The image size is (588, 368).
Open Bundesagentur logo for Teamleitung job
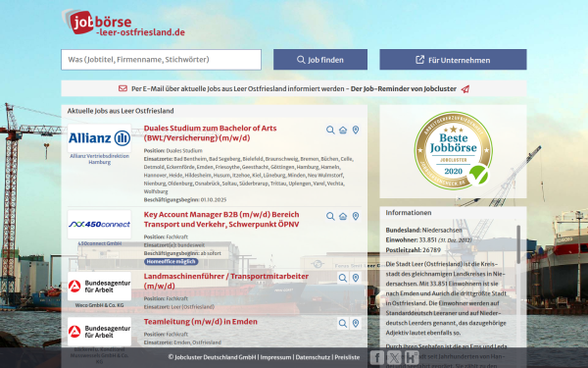tap(99, 332)
